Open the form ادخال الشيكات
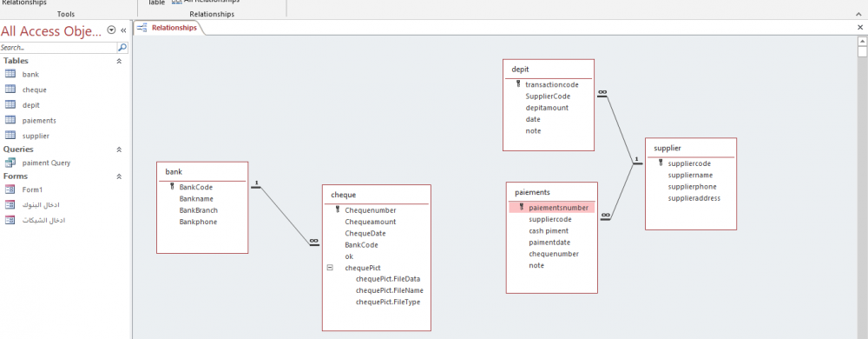The image size is (868, 339). coord(43,221)
